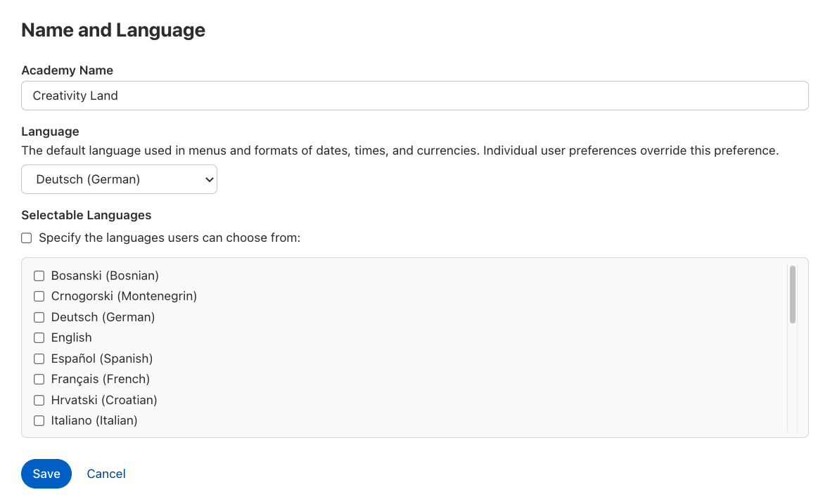This screenshot has width=830, height=504.
Task: Click the language list scrollbar thumb
Action: pyautogui.click(x=793, y=294)
